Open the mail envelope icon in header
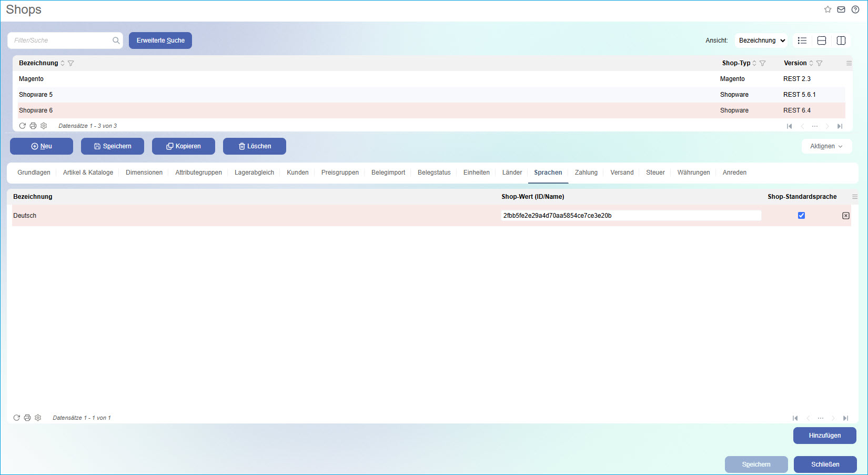 pyautogui.click(x=841, y=9)
